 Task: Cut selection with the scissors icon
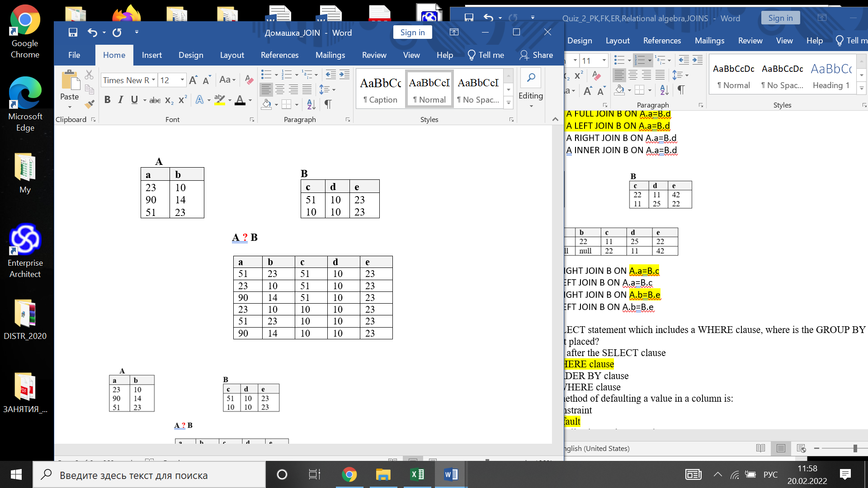[89, 75]
